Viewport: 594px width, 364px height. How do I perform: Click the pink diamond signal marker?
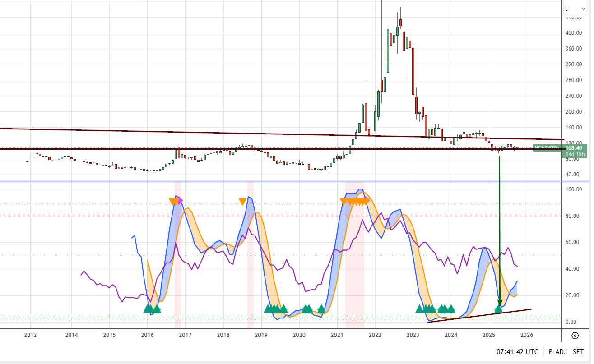180,201
